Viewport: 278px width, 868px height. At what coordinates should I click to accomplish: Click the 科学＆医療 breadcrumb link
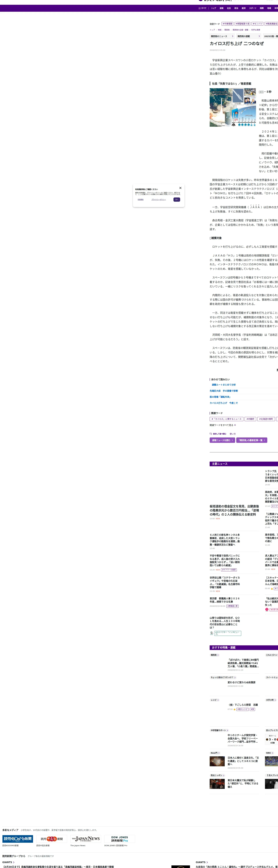coord(255,30)
